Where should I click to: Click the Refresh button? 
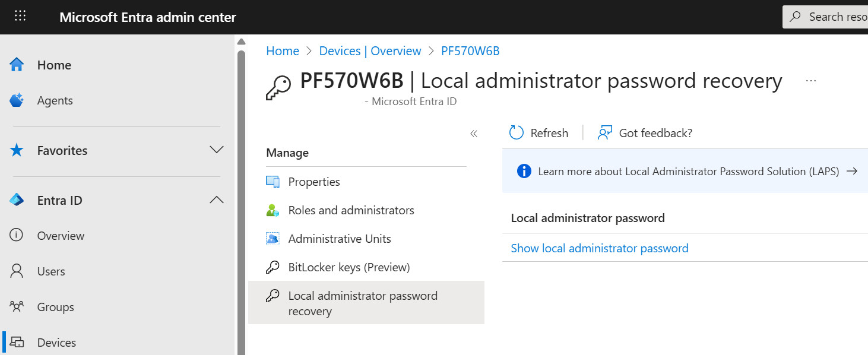click(x=539, y=133)
